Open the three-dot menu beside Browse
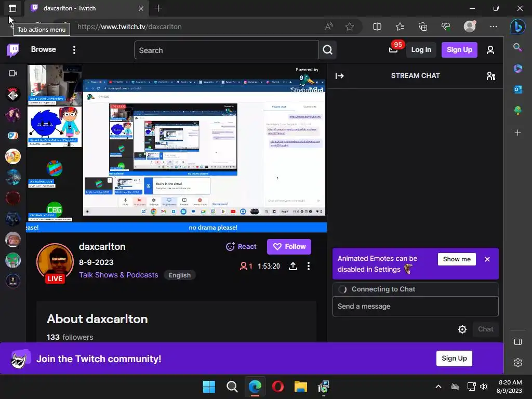The width and height of the screenshot is (532, 399). click(74, 50)
